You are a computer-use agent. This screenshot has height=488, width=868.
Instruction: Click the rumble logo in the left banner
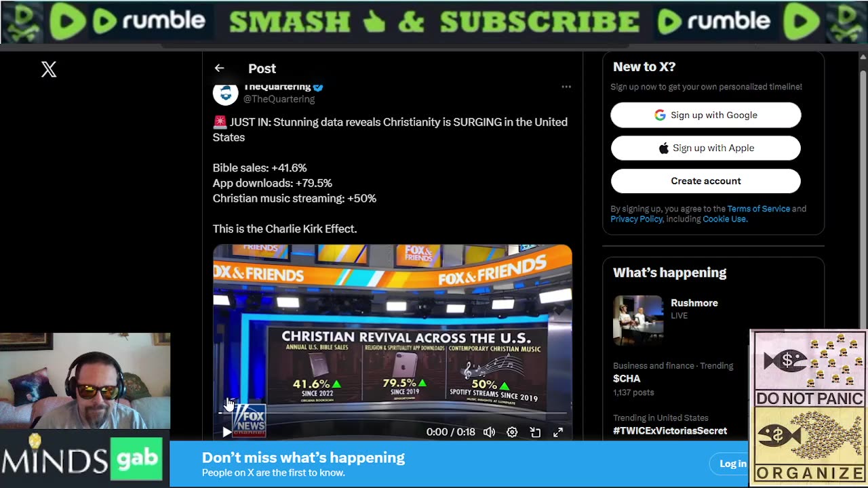[x=149, y=21]
